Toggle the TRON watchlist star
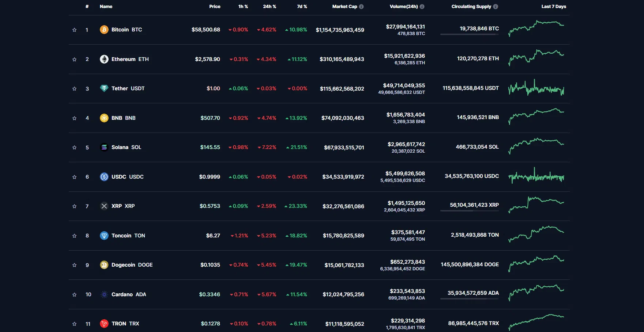644x332 pixels. coord(75,324)
